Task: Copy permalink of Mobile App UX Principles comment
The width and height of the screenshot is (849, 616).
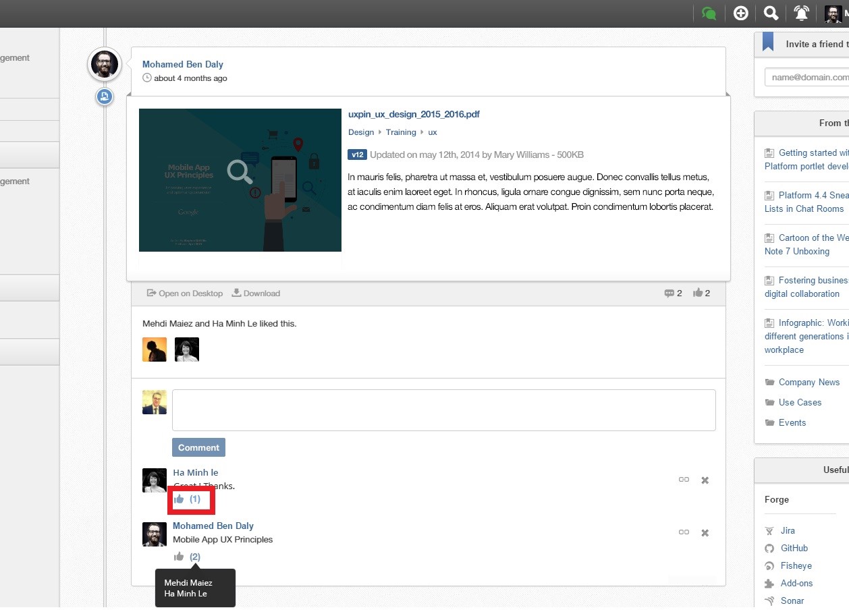Action: pos(684,532)
